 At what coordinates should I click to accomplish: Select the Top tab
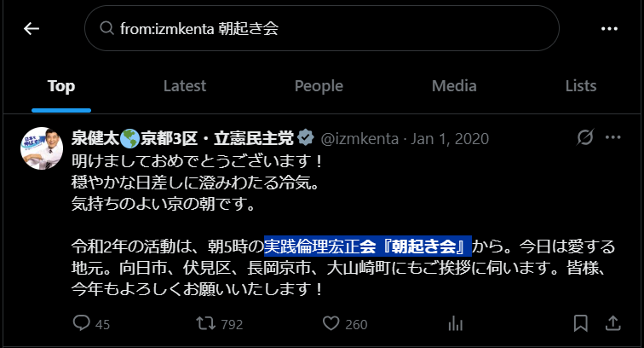point(61,86)
